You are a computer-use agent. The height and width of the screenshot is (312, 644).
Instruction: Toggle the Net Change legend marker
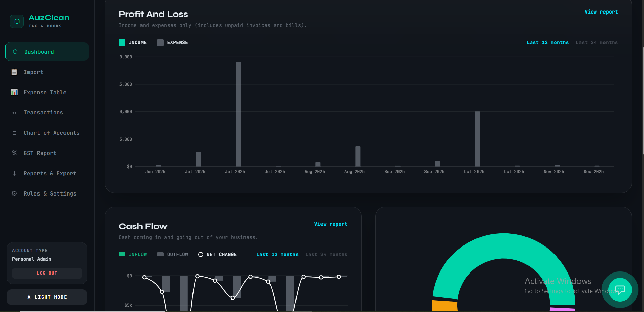pyautogui.click(x=201, y=254)
